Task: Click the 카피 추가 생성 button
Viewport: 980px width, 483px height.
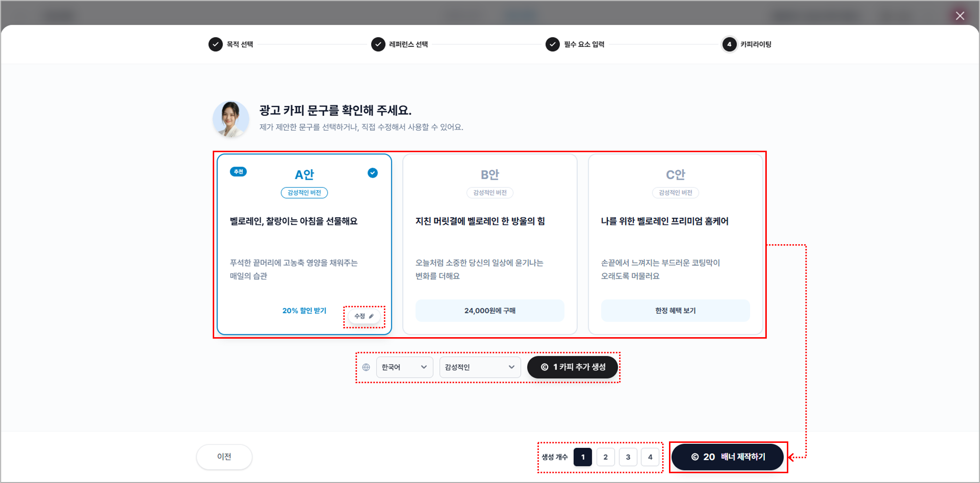Action: [x=573, y=367]
